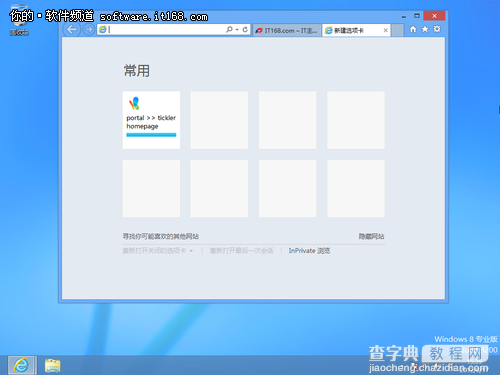Close the Internet Explorer window

[x=434, y=16]
